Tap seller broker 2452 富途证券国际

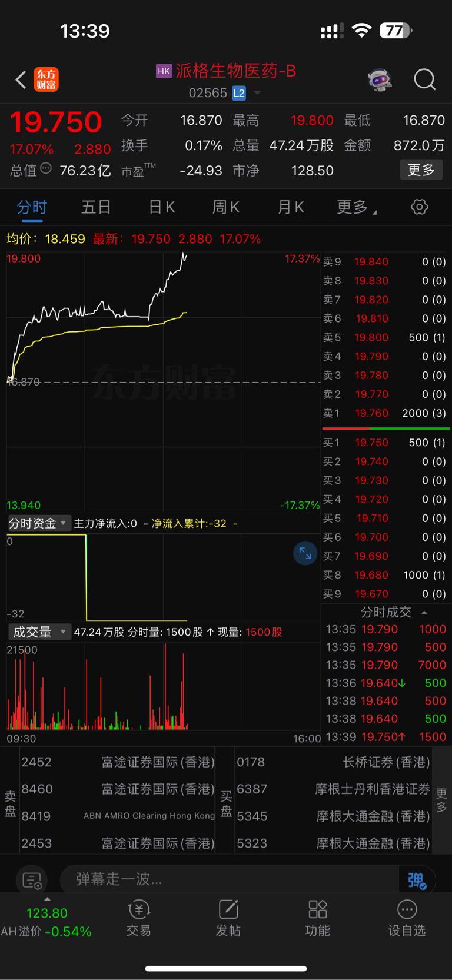118,762
